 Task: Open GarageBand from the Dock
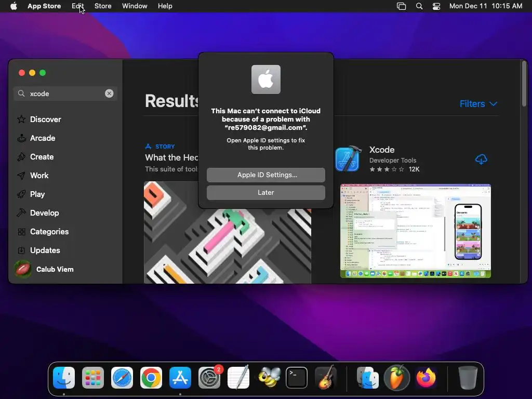pos(326,377)
